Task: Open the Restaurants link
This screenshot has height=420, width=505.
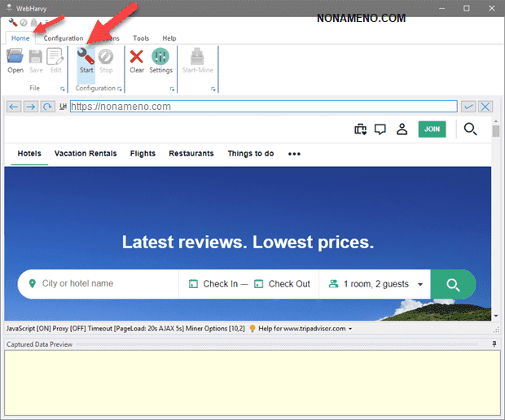Action: pyautogui.click(x=191, y=154)
